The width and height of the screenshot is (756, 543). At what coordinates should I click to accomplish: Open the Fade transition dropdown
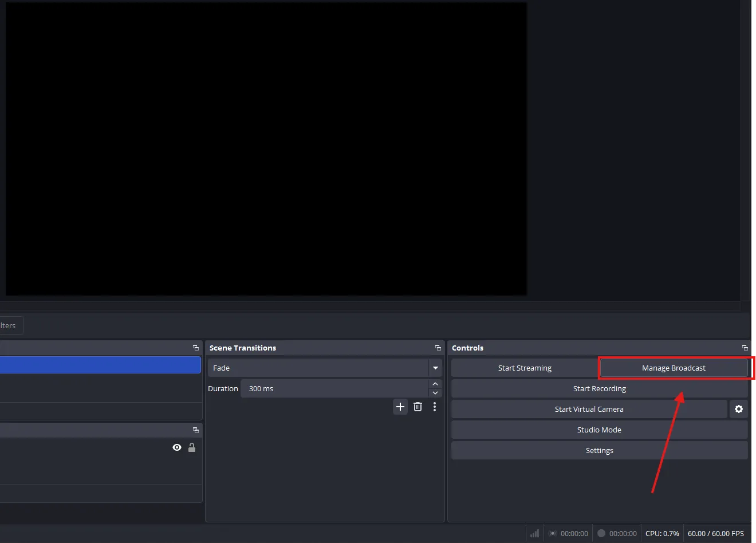point(435,368)
